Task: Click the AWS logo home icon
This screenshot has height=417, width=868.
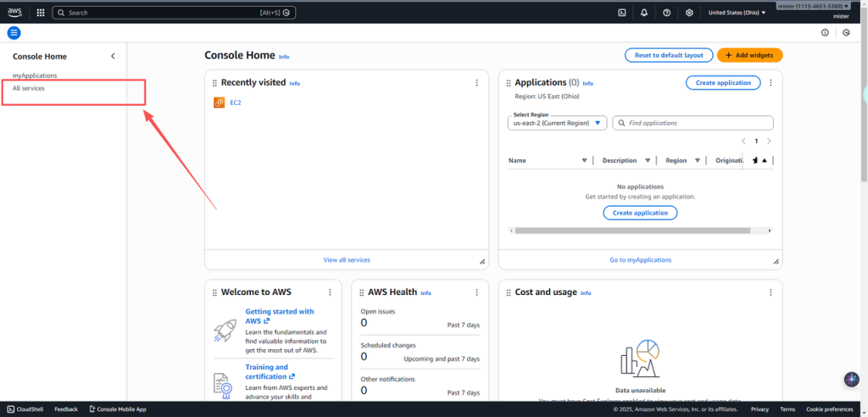Action: pyautogui.click(x=14, y=12)
